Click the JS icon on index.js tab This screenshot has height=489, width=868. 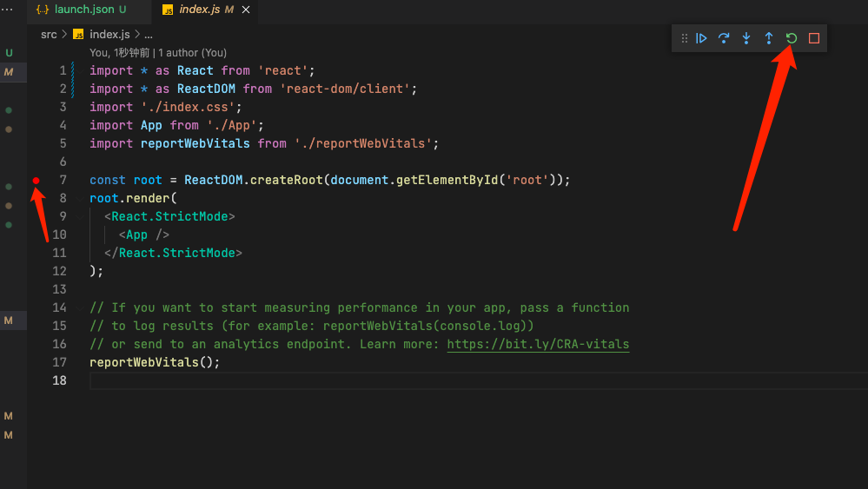[167, 10]
